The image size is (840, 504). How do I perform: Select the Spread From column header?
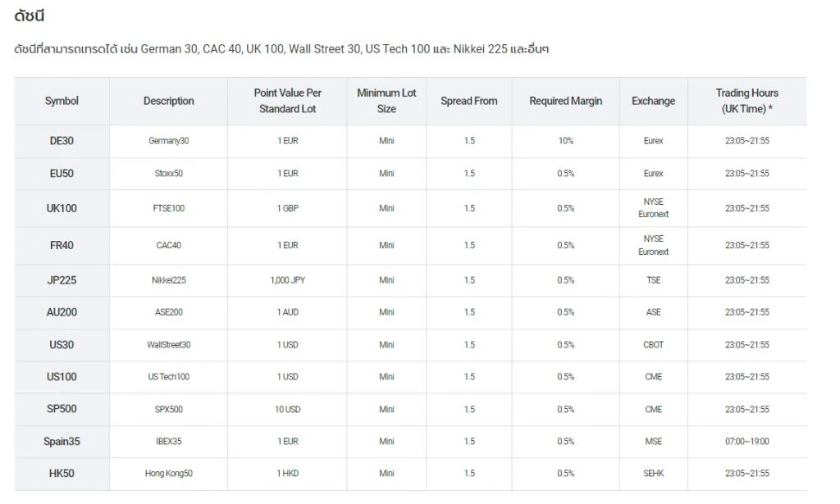pos(468,101)
